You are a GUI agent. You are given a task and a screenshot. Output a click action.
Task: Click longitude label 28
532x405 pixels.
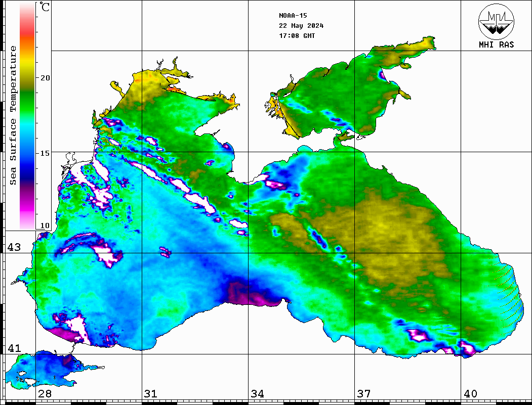click(45, 394)
